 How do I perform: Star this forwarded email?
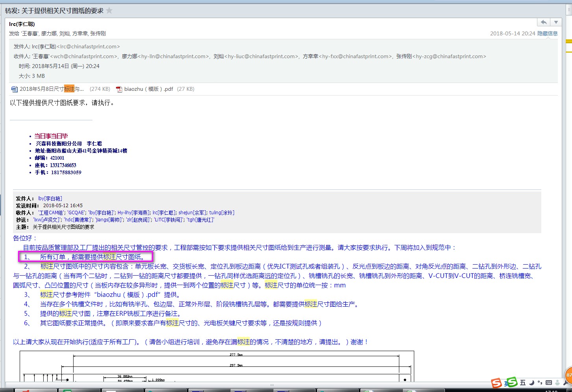pos(109,11)
